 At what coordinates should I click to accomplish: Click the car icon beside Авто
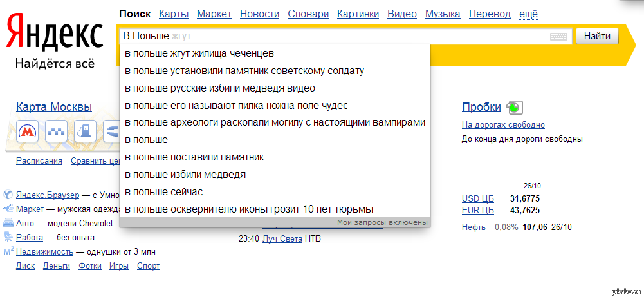click(8, 223)
